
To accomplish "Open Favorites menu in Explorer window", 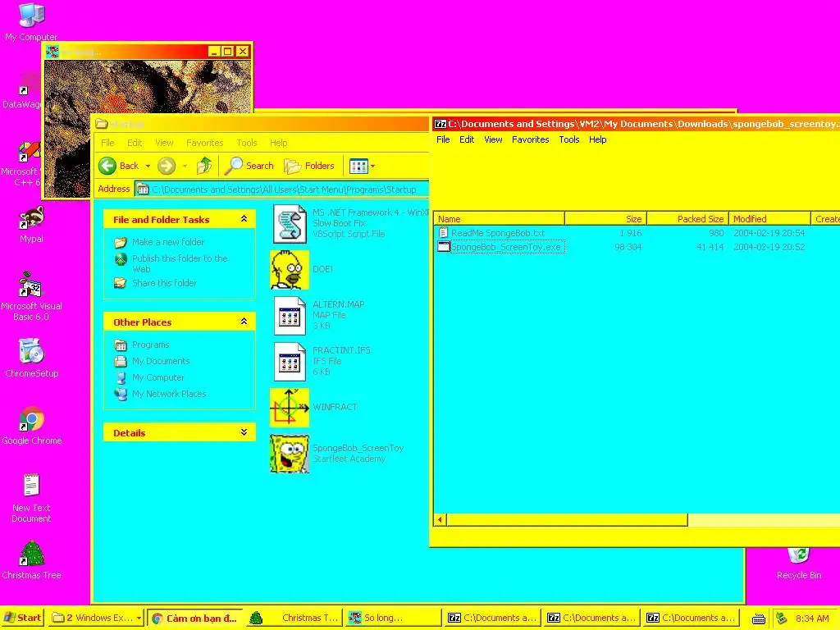I will click(x=204, y=143).
